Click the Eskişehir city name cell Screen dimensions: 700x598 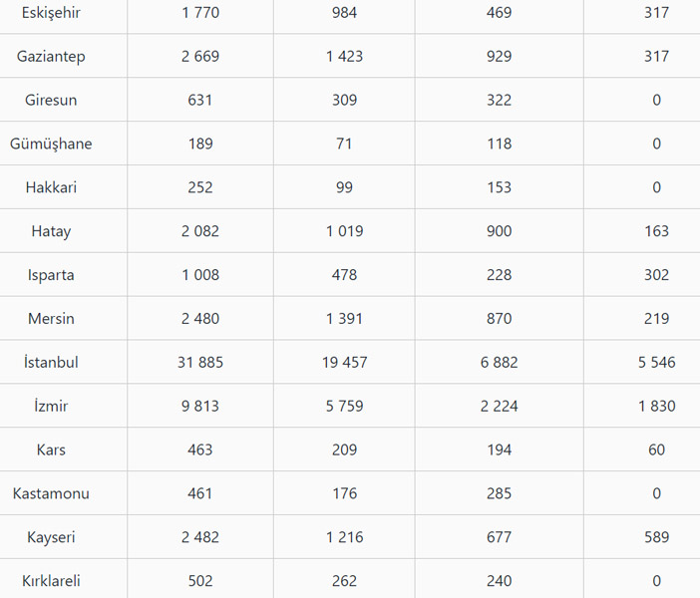point(51,13)
